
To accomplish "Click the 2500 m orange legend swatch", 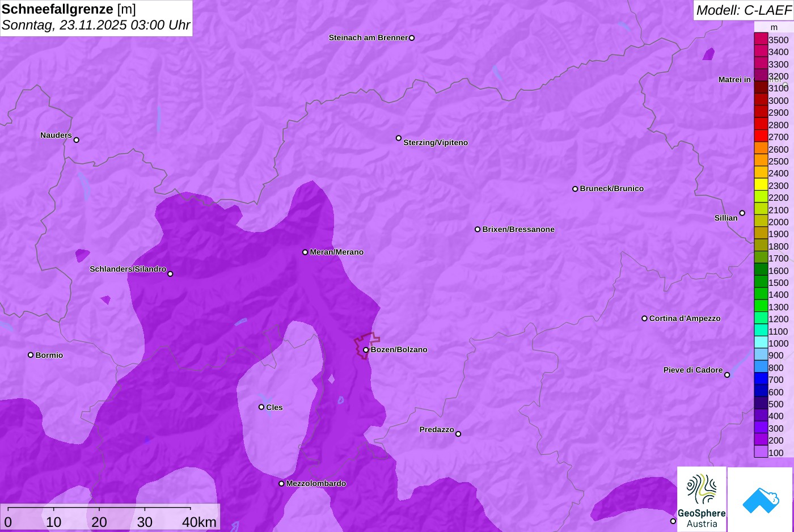I will (761, 161).
